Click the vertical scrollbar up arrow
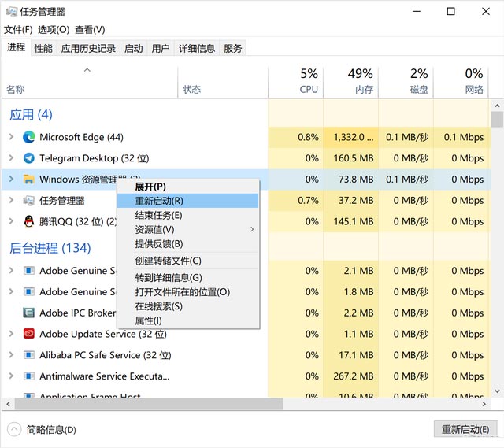Image resolution: width=504 pixels, height=448 pixels. click(497, 106)
